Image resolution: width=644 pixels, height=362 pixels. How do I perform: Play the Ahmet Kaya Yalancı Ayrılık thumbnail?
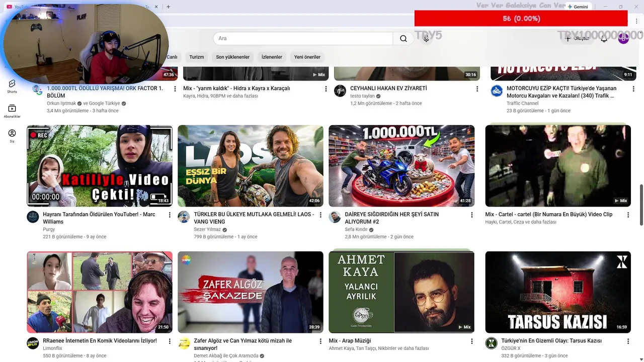tap(401, 292)
